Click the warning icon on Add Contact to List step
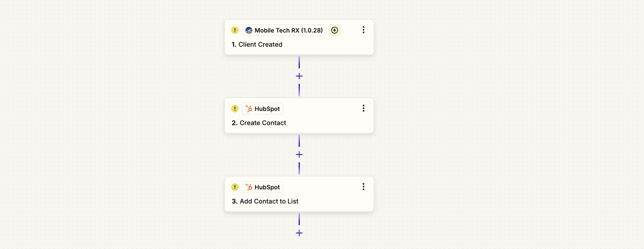 pyautogui.click(x=235, y=187)
